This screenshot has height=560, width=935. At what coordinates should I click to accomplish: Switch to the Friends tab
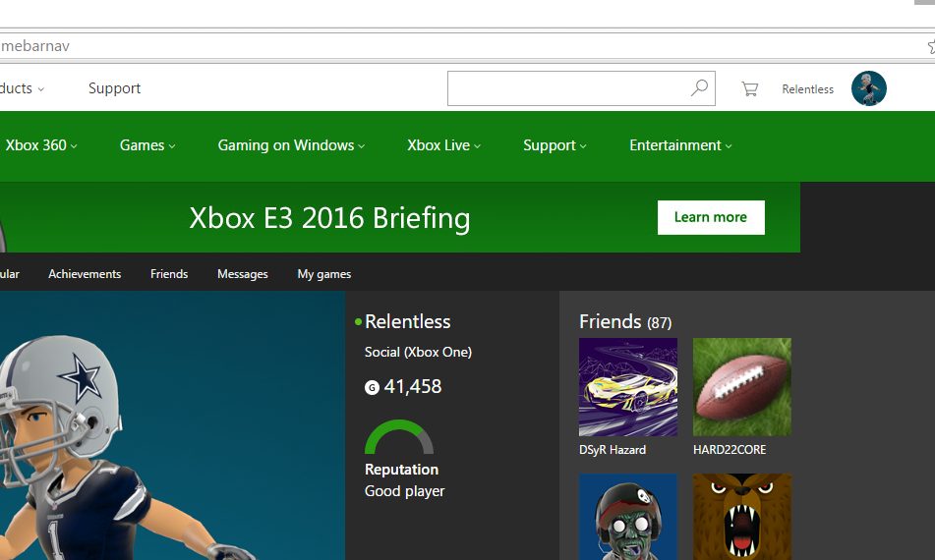pos(169,274)
